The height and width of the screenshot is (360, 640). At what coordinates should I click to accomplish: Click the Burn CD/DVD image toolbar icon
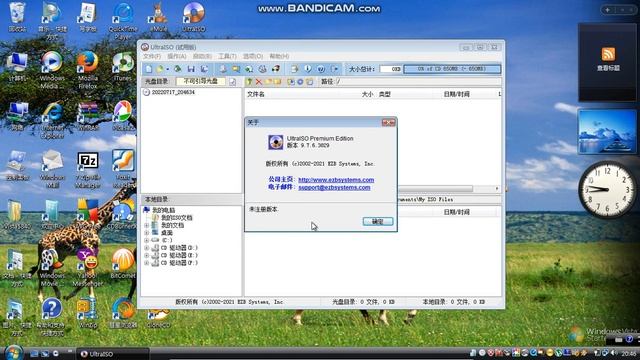point(276,69)
